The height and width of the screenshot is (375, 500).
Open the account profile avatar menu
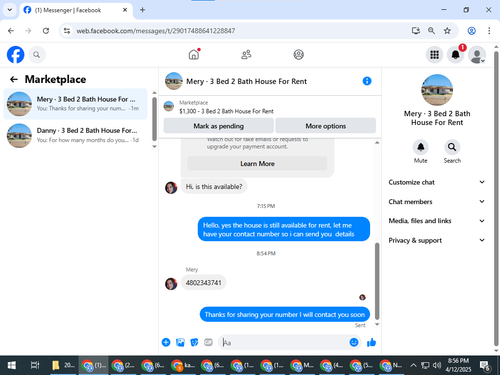coord(477,55)
